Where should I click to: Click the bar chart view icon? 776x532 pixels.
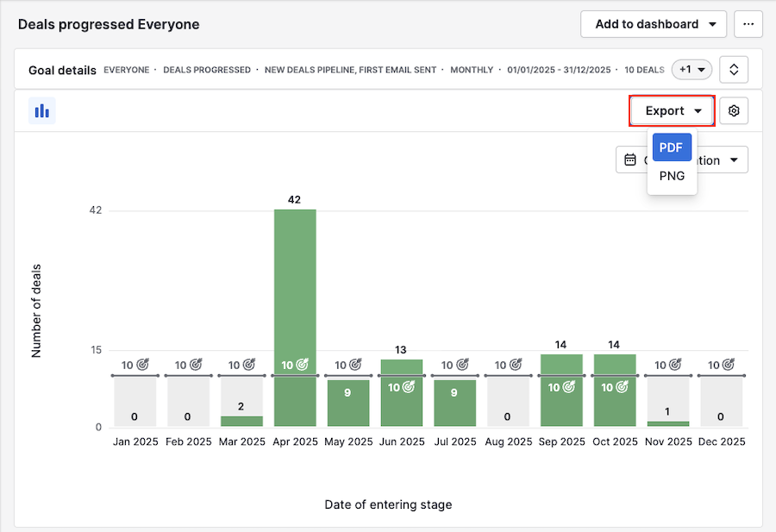[x=41, y=111]
